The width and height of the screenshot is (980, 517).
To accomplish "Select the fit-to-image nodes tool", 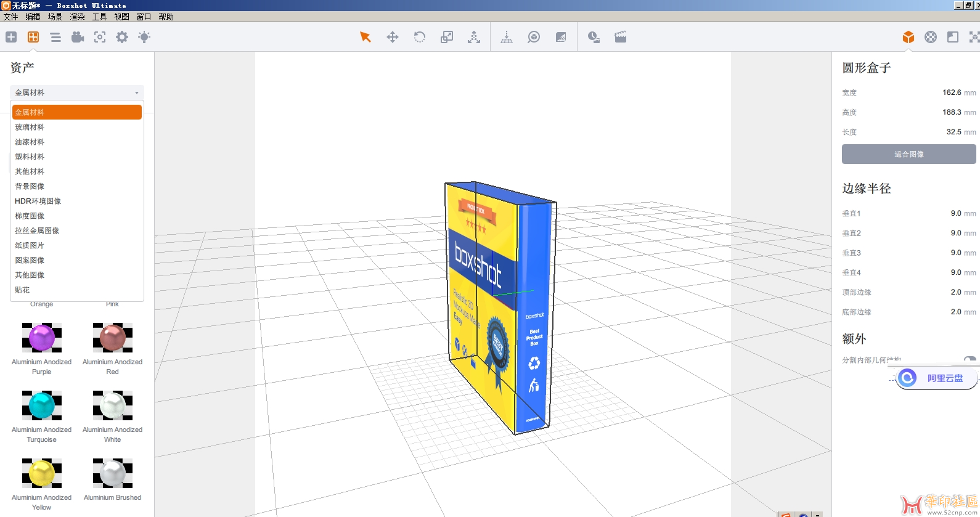I will click(x=474, y=37).
